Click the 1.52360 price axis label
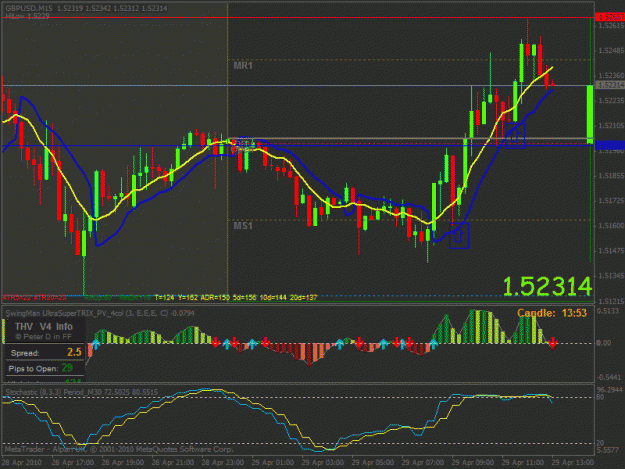Image resolution: width=625 pixels, height=469 pixels. click(x=611, y=75)
